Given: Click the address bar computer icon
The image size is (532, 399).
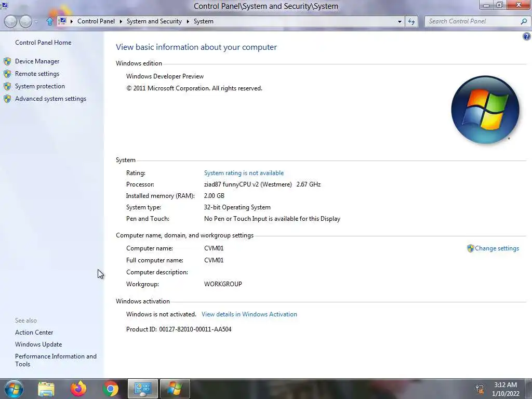Looking at the screenshot, I should (62, 21).
